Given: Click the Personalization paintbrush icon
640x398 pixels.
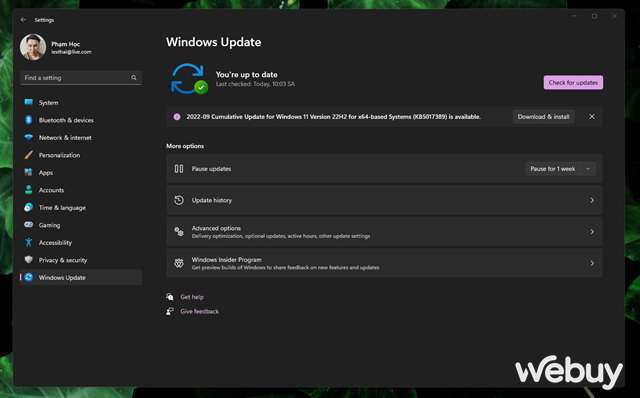Looking at the screenshot, I should pyautogui.click(x=29, y=155).
